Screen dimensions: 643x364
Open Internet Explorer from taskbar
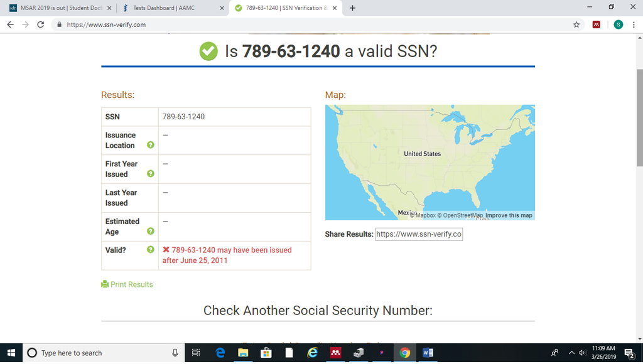tap(313, 353)
